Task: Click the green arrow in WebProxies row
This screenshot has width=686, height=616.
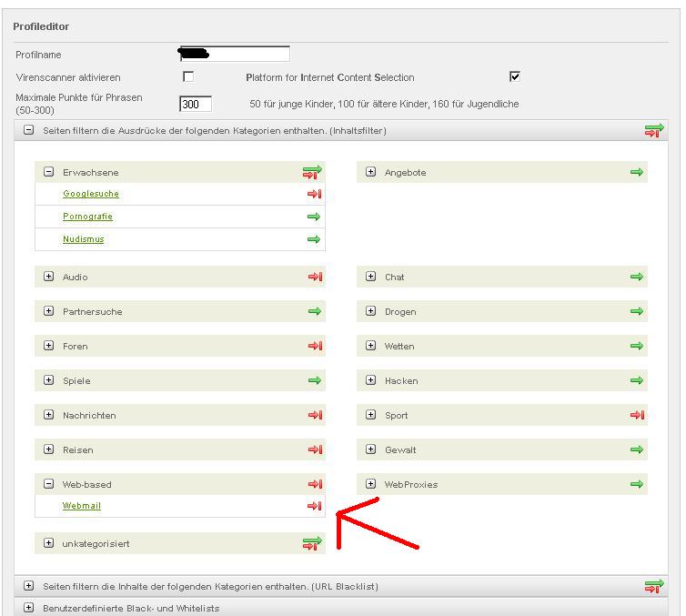Action: [637, 484]
